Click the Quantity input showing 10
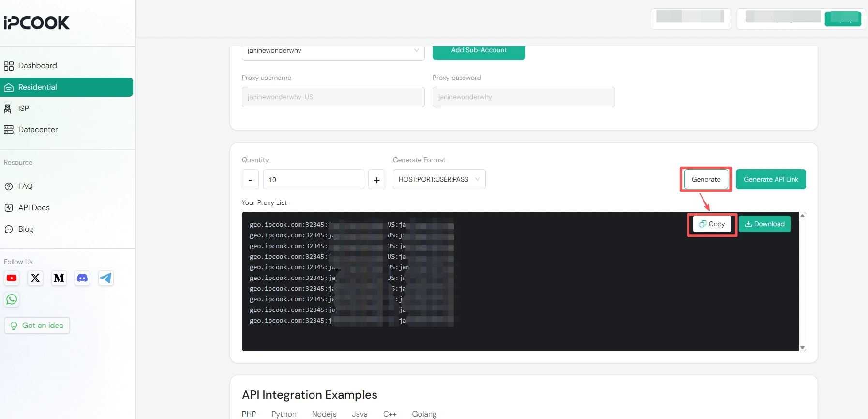Image resolution: width=868 pixels, height=419 pixels. coord(314,179)
